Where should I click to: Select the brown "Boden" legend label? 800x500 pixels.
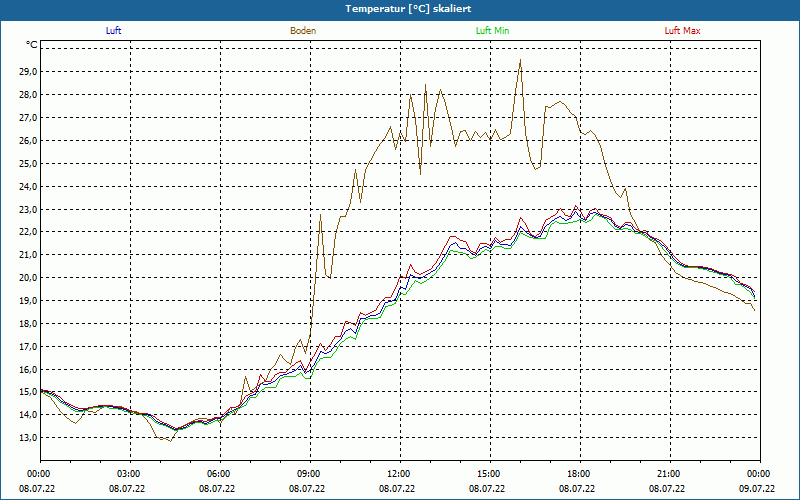pos(303,31)
